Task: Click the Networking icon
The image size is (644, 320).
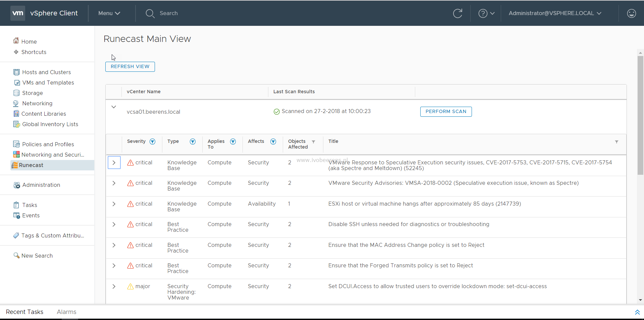Action: [x=16, y=103]
